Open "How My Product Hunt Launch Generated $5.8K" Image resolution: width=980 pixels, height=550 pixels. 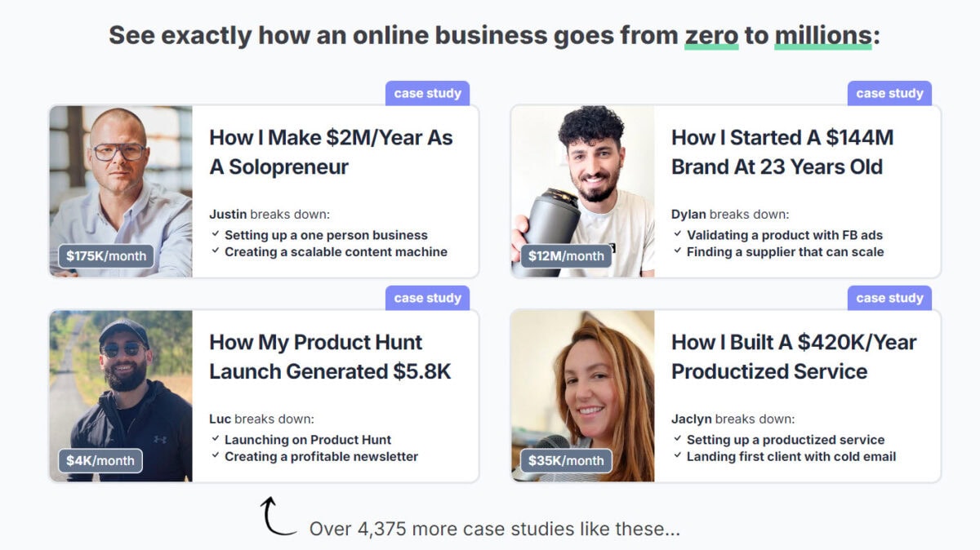tap(330, 357)
